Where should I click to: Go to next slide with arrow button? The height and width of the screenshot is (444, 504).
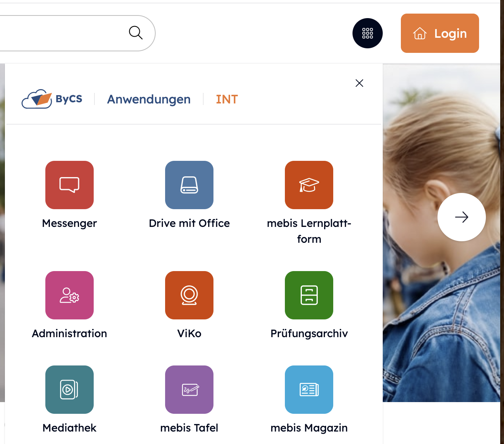click(461, 217)
